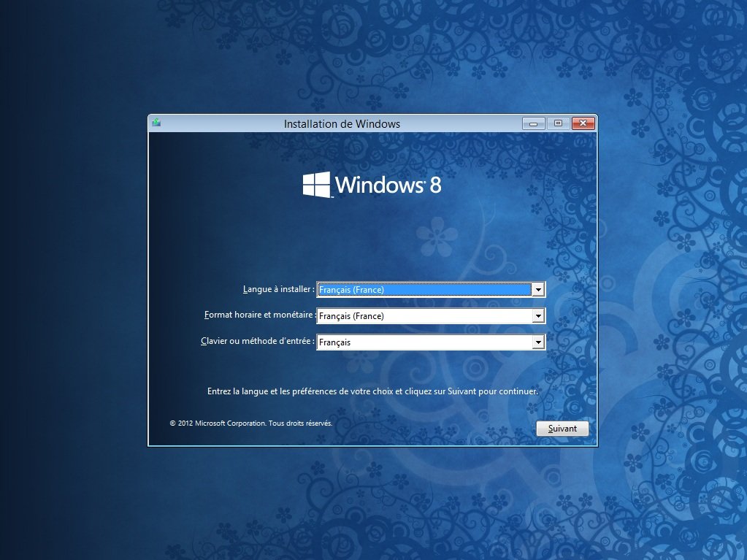This screenshot has height=560, width=747.
Task: Minimize the Installation de Windows window
Action: [x=533, y=123]
